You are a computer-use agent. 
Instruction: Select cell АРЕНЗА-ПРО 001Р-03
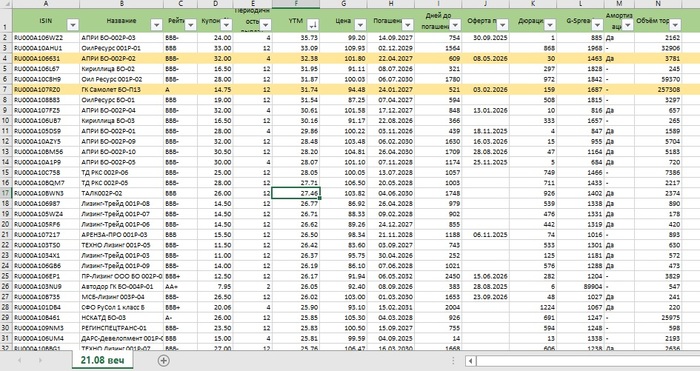(121, 235)
